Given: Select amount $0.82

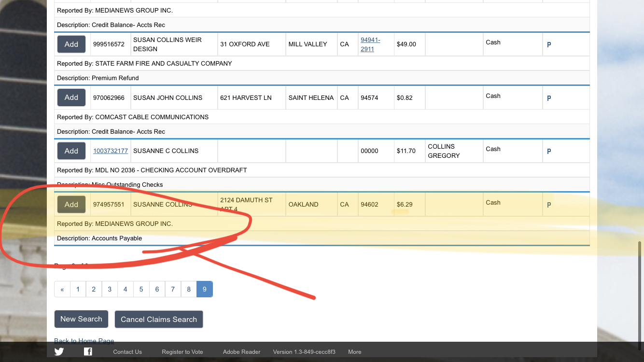Looking at the screenshot, I should point(405,97).
